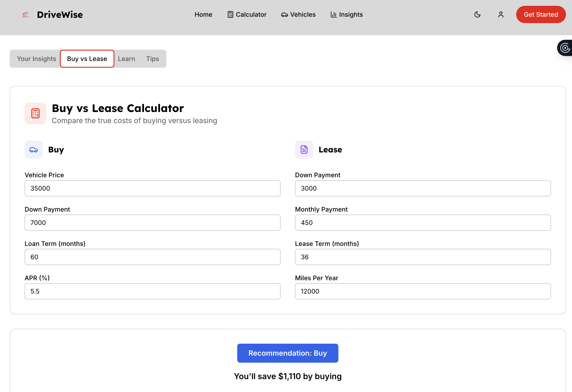The image size is (572, 392).
Task: Open Insights in top navigation
Action: 346,14
